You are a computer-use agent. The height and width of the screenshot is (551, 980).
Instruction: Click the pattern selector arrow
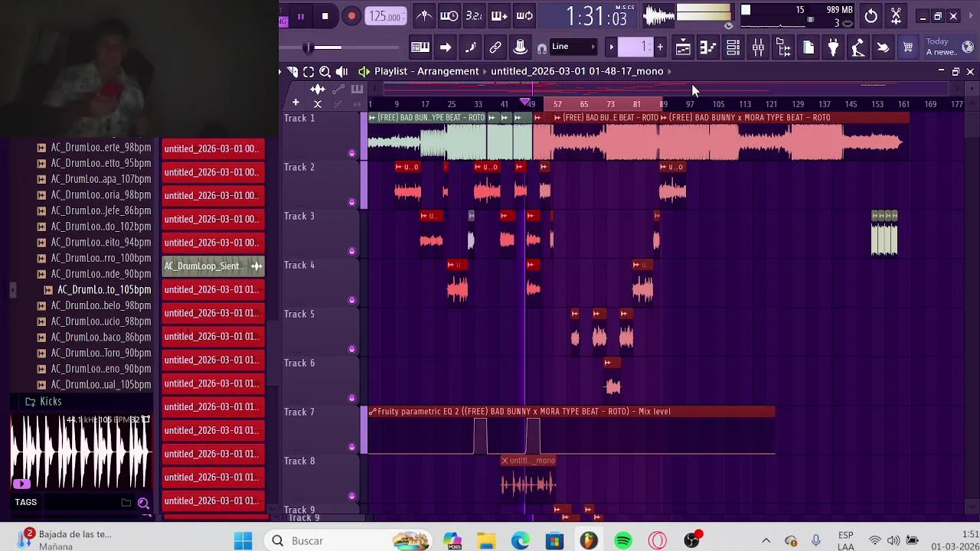tap(611, 47)
